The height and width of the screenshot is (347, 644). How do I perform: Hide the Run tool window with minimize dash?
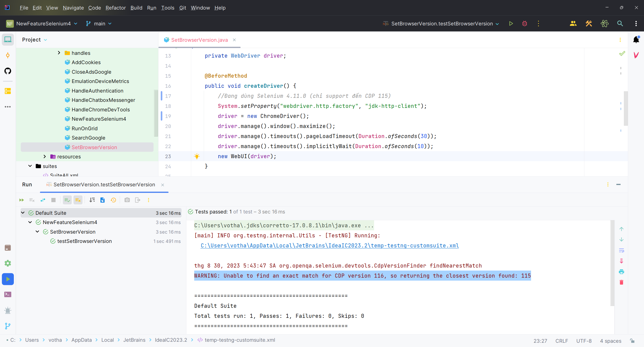tap(619, 185)
